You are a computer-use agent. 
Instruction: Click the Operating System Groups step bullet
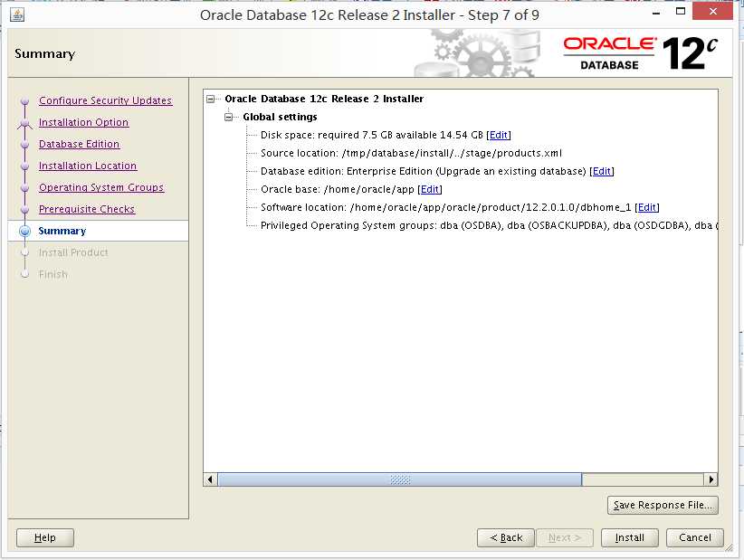coord(24,188)
